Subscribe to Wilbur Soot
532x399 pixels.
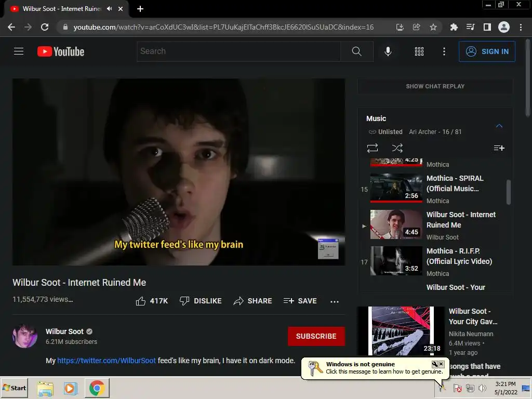316,336
